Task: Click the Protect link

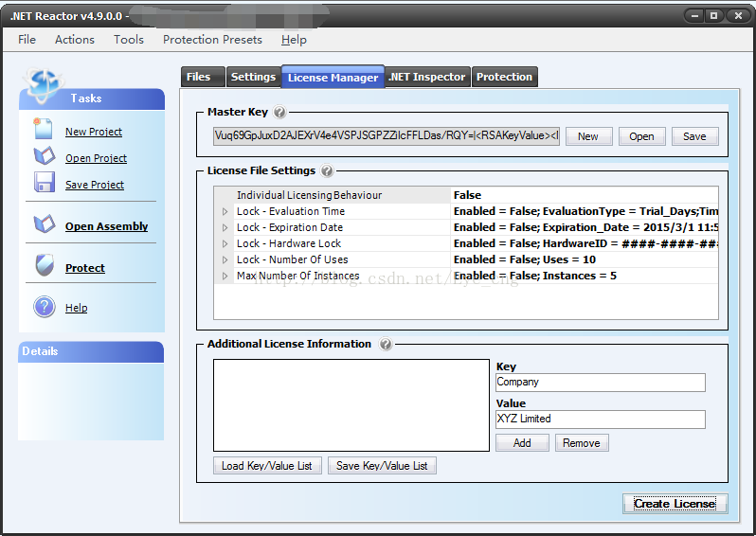Action: point(85,268)
